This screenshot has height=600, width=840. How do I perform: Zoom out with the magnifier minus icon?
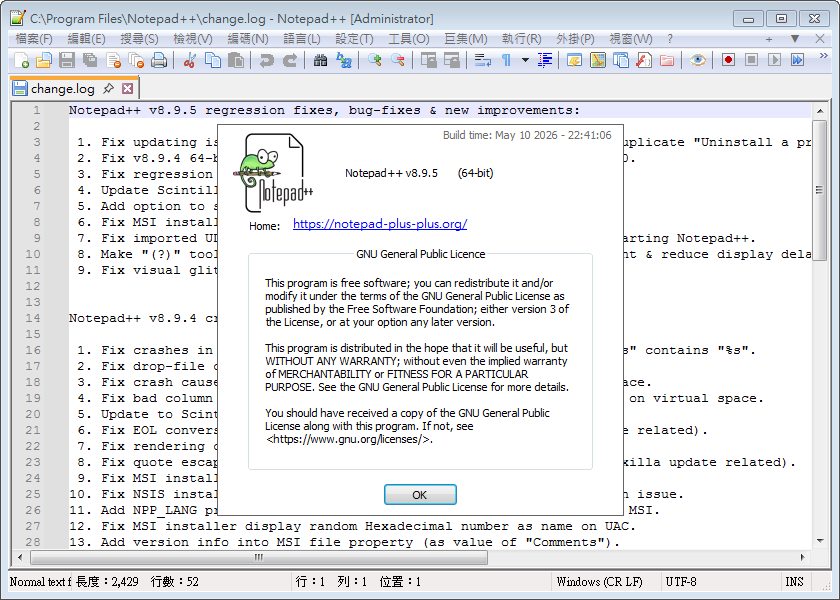tap(398, 60)
